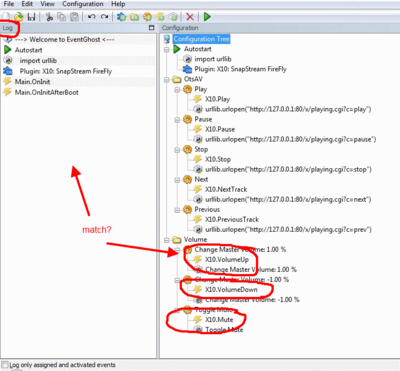
Task: Click the Volume folder icon
Action: pyautogui.click(x=177, y=240)
